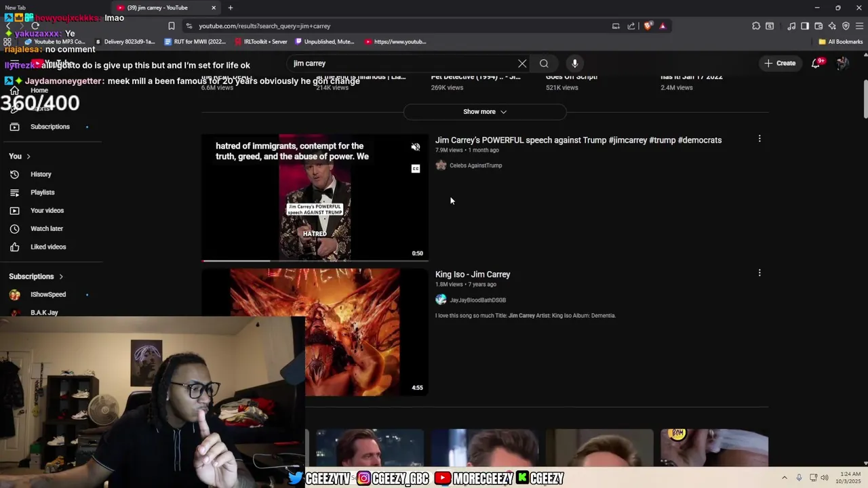Open the YouTube account avatar menu
The height and width of the screenshot is (488, 868).
point(843,63)
